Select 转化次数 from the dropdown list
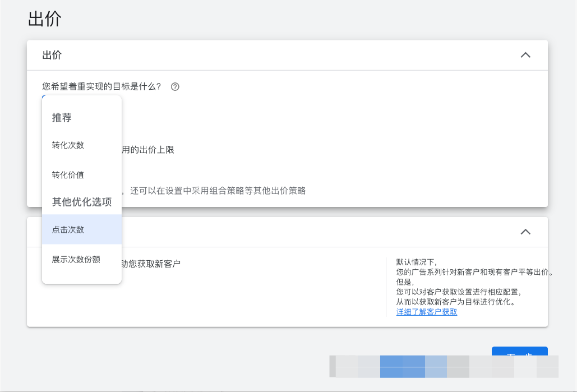577x392 pixels. (x=82, y=145)
